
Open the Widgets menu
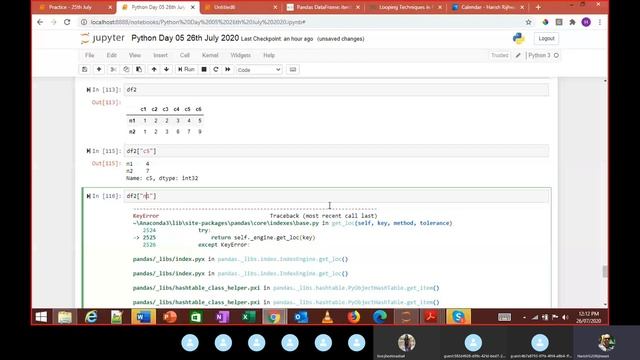pyautogui.click(x=240, y=55)
